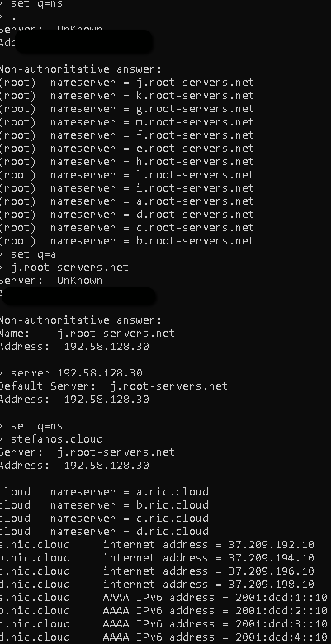Click the h.root-servers.net nameserver entry
The height and width of the screenshot is (644, 331).
click(x=127, y=162)
